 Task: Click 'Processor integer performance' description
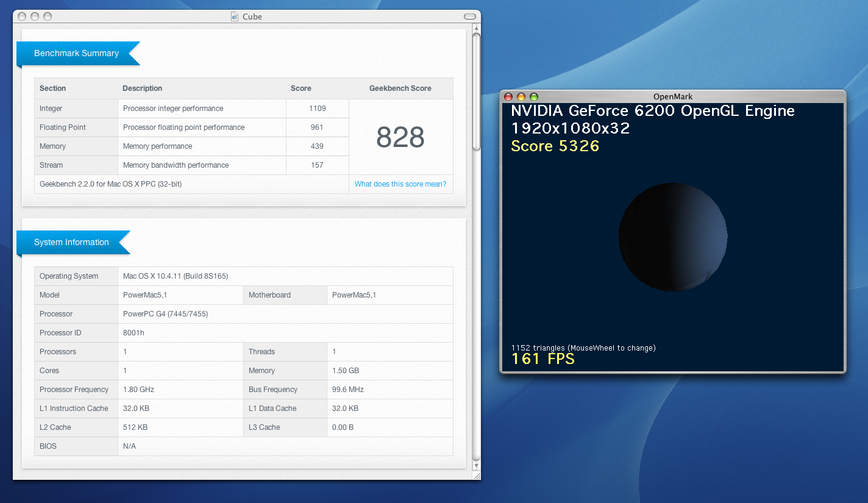(173, 109)
